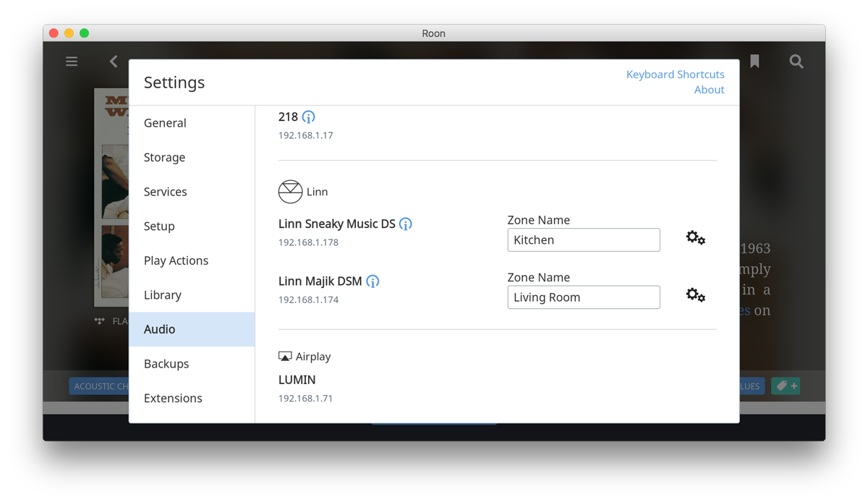The height and width of the screenshot is (497, 868).
Task: Open the Storage settings section
Action: (164, 157)
